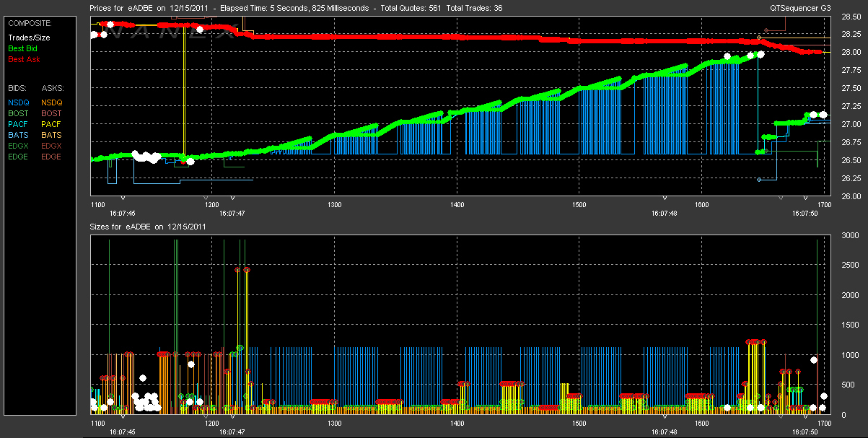The image size is (868, 438).
Task: Click the 27.50 price axis label
Action: (x=850, y=88)
